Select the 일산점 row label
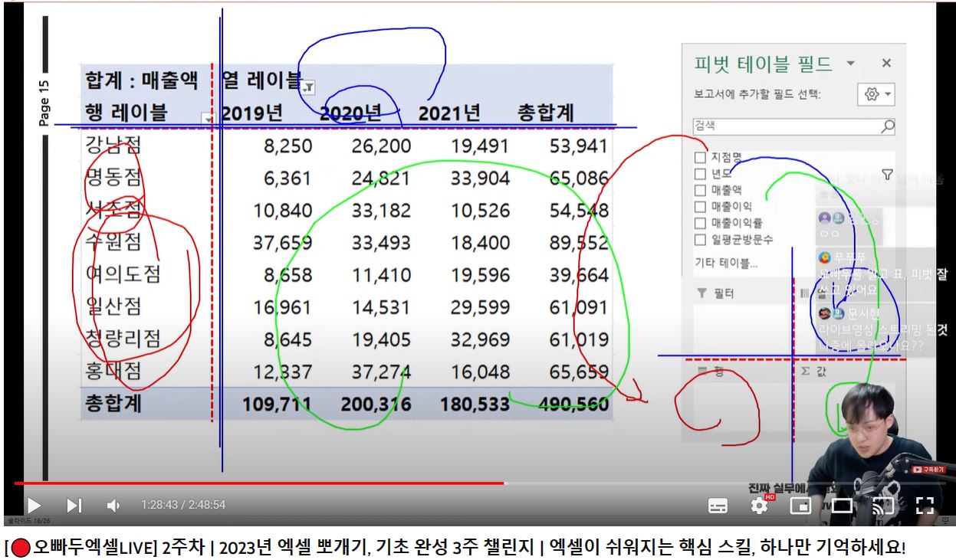The width and height of the screenshot is (956, 560). point(113,306)
